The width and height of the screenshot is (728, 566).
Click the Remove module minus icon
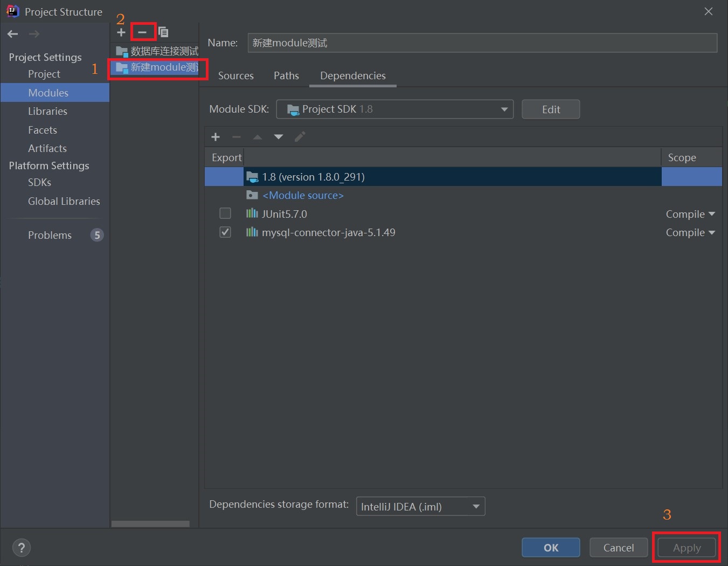pos(142,32)
